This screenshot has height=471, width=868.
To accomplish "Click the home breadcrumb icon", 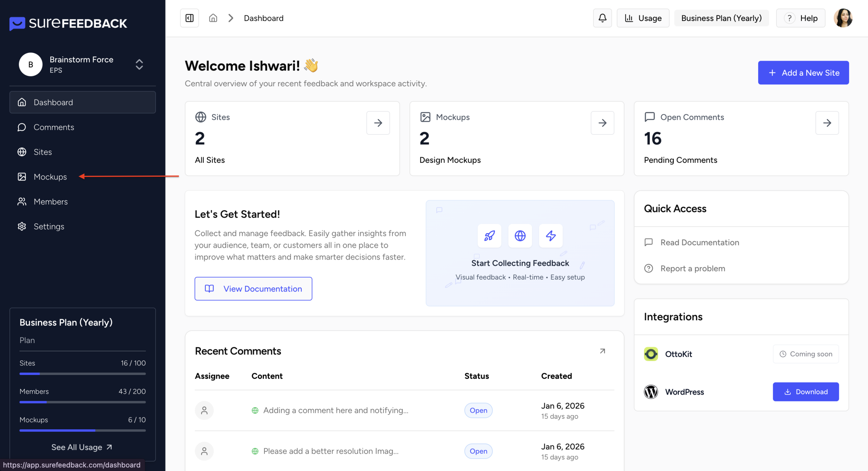I will click(213, 18).
